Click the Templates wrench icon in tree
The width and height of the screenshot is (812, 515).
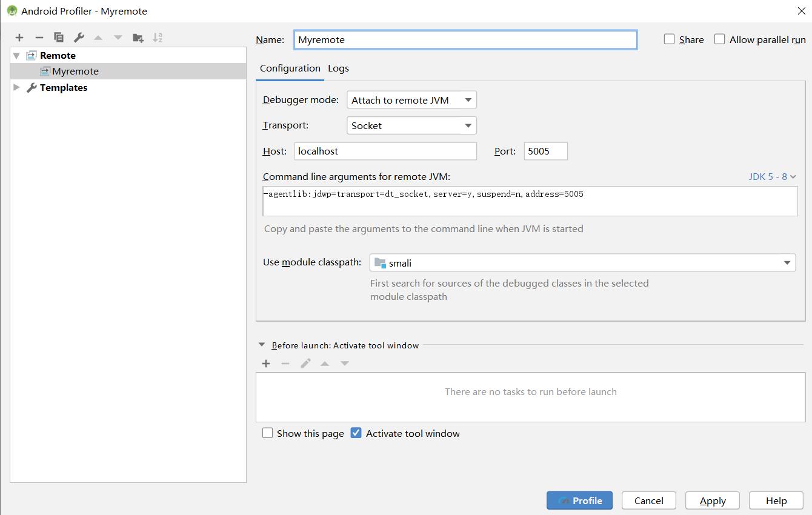(x=32, y=87)
